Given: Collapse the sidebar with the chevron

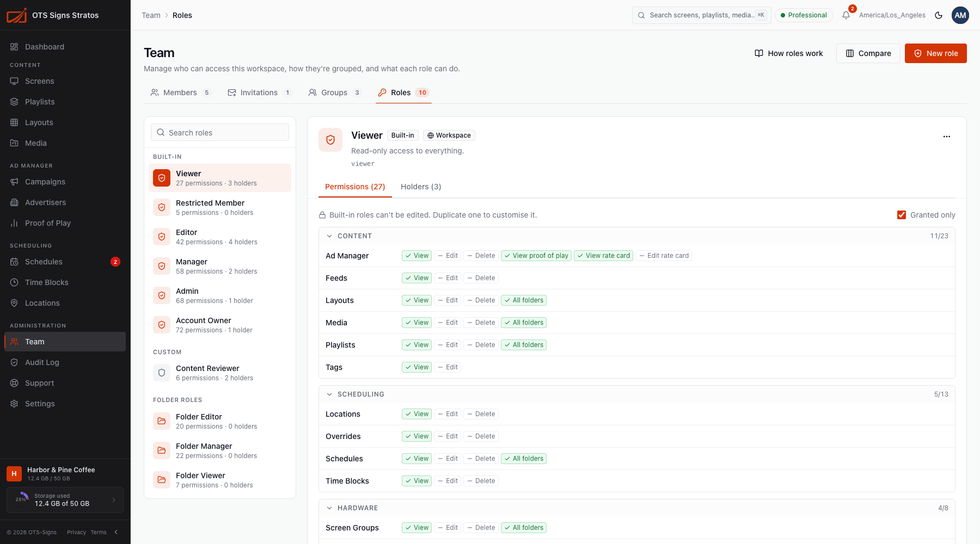Looking at the screenshot, I should [116, 532].
